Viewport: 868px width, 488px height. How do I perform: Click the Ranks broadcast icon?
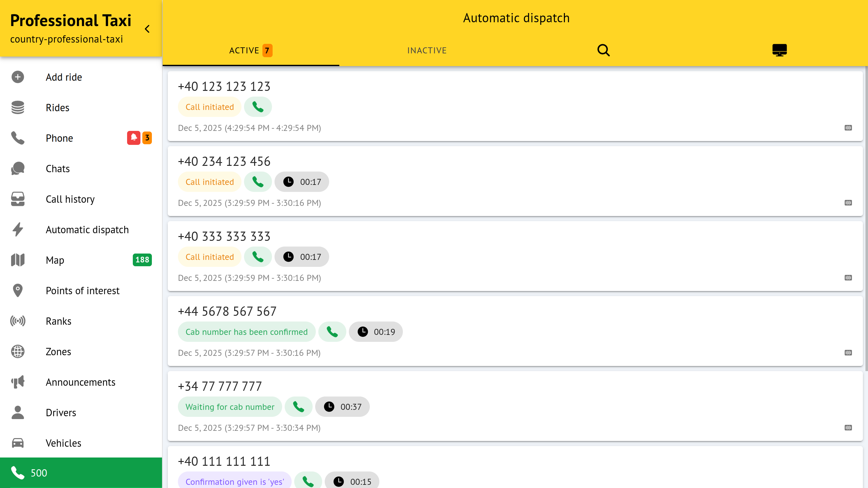pyautogui.click(x=17, y=321)
